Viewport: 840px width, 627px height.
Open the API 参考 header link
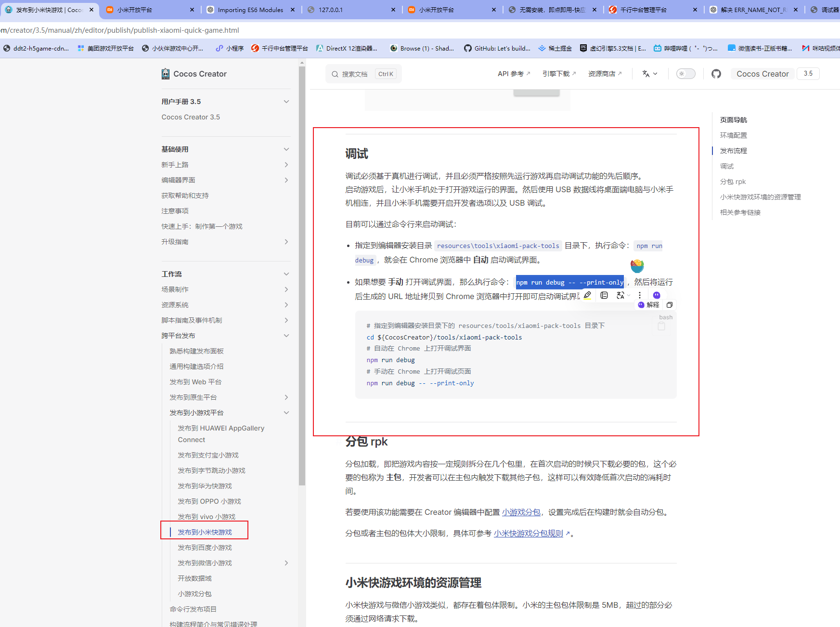pos(514,74)
